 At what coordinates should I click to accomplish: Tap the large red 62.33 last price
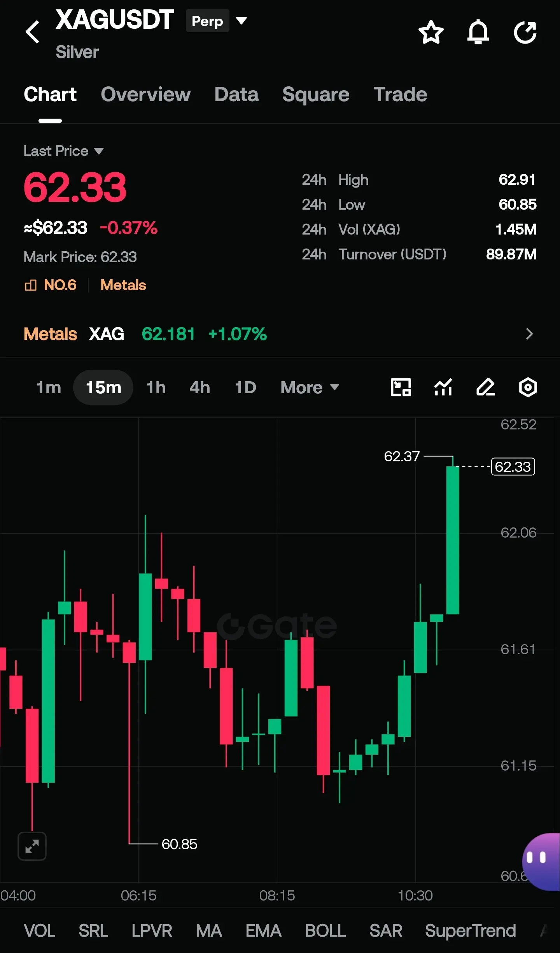pos(75,187)
